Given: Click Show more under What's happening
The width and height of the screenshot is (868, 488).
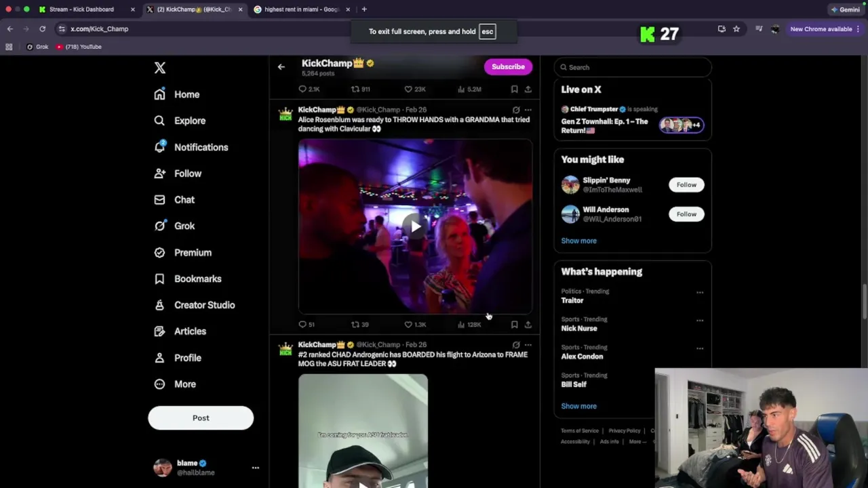Looking at the screenshot, I should (578, 406).
